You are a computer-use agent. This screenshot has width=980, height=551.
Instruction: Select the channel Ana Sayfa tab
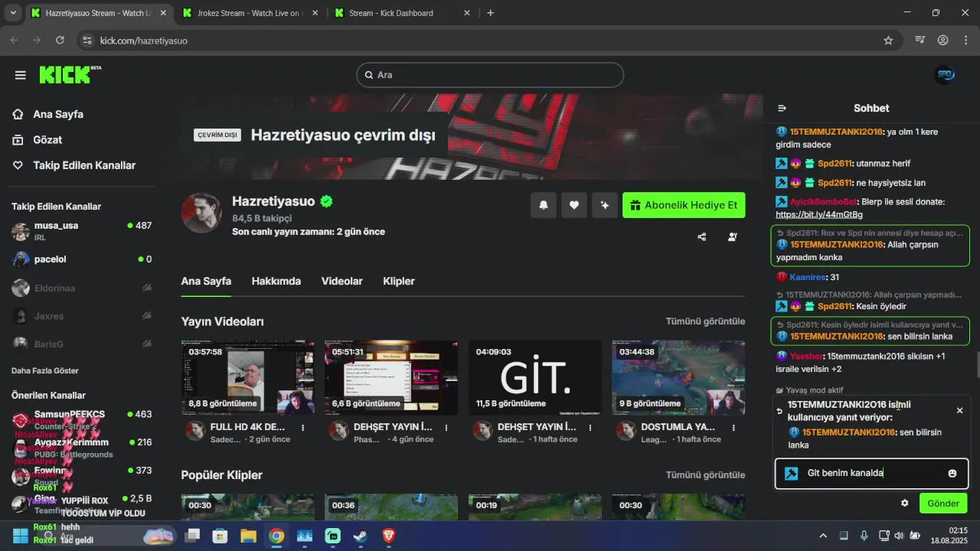[206, 281]
